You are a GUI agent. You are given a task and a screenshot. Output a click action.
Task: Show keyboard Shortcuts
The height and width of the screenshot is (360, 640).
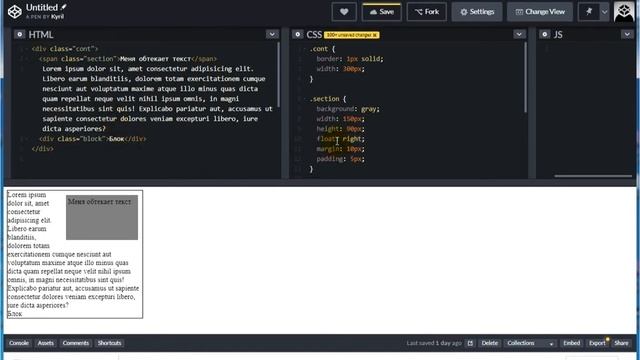click(109, 343)
